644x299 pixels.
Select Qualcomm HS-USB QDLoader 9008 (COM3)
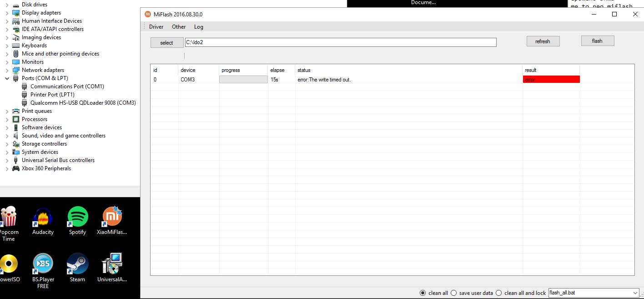[x=83, y=103]
